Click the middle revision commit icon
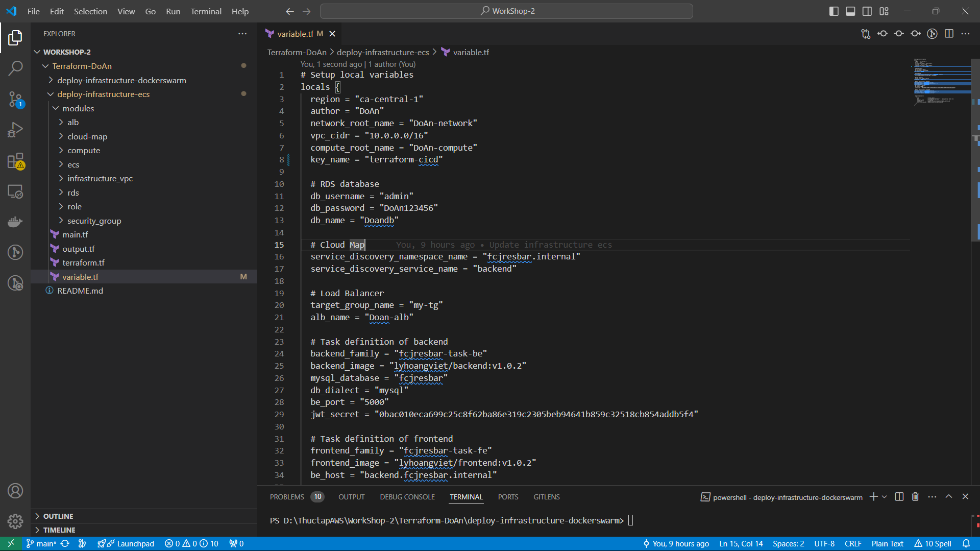Viewport: 980px width, 551px height. pyautogui.click(x=899, y=34)
